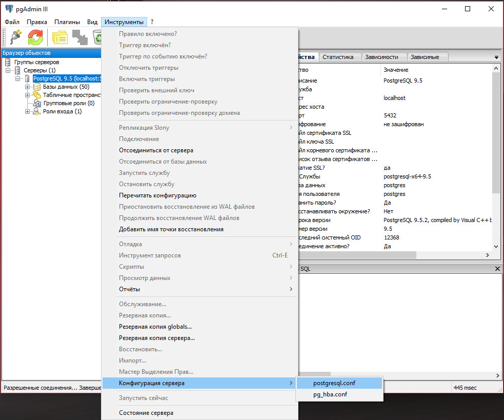Click the yellow object properties toolbar icon
The image size is (504, 420).
click(60, 37)
